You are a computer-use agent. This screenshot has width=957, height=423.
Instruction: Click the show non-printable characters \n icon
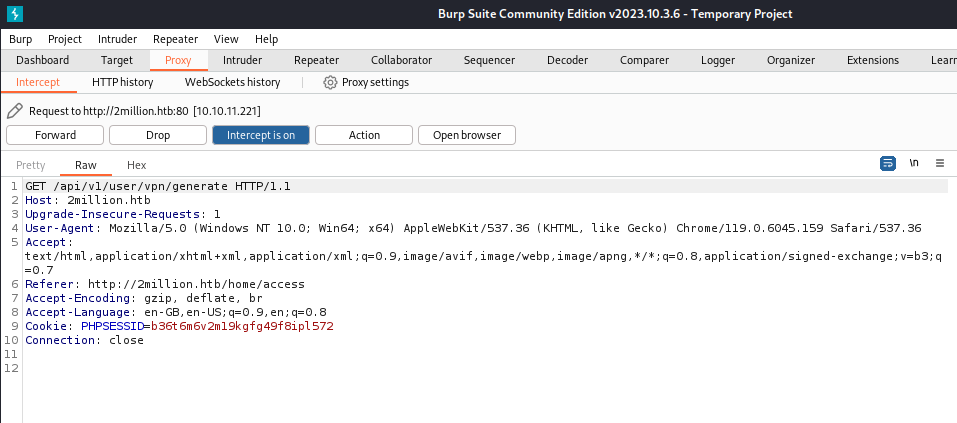coord(914,163)
